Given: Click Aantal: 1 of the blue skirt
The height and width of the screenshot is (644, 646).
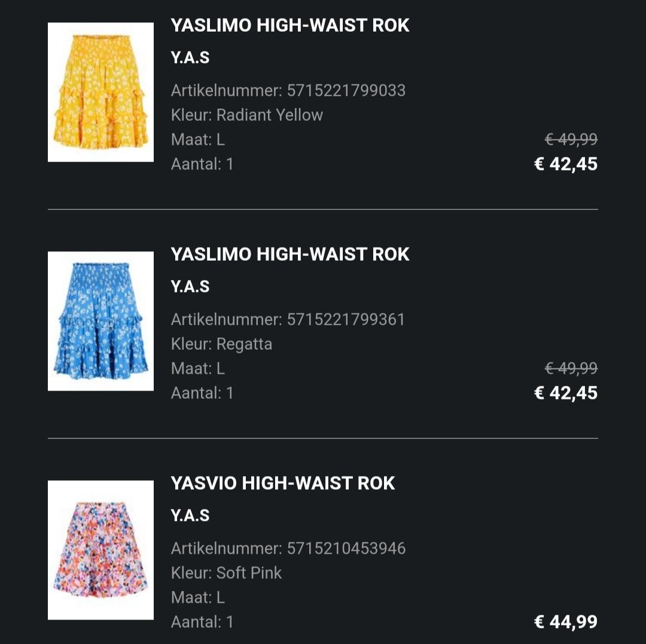Looking at the screenshot, I should tap(202, 393).
